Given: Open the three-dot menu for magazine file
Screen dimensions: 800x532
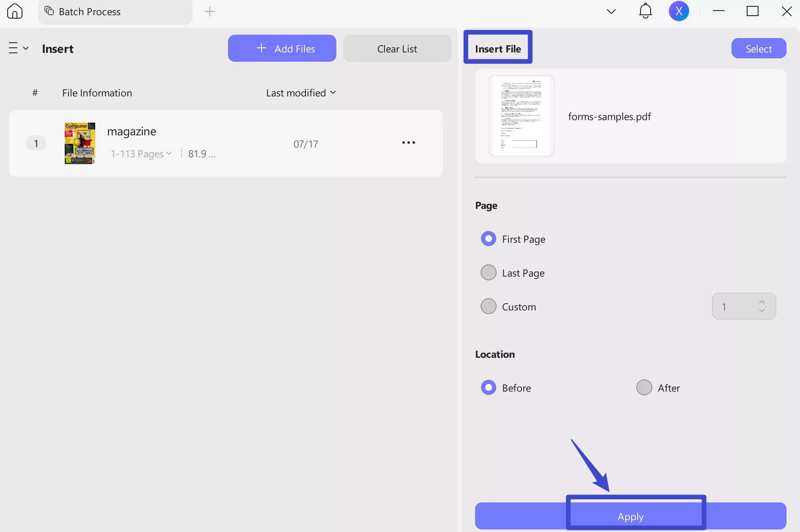Looking at the screenshot, I should [408, 143].
